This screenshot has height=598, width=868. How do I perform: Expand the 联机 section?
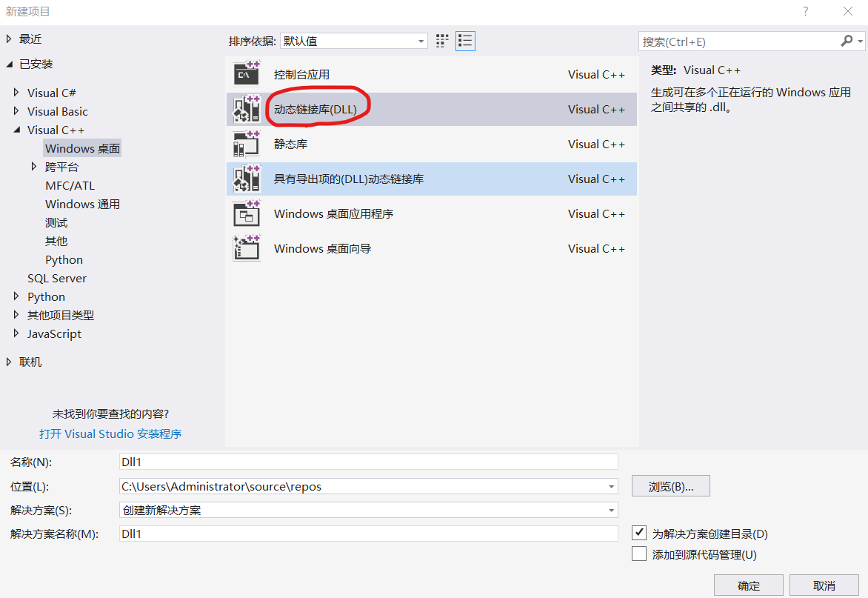coord(9,362)
